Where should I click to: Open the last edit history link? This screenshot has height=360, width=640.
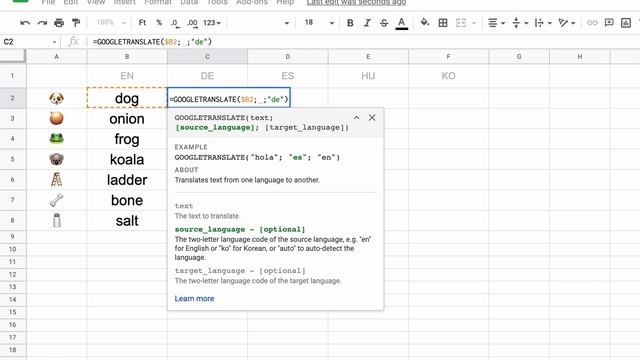point(356,2)
